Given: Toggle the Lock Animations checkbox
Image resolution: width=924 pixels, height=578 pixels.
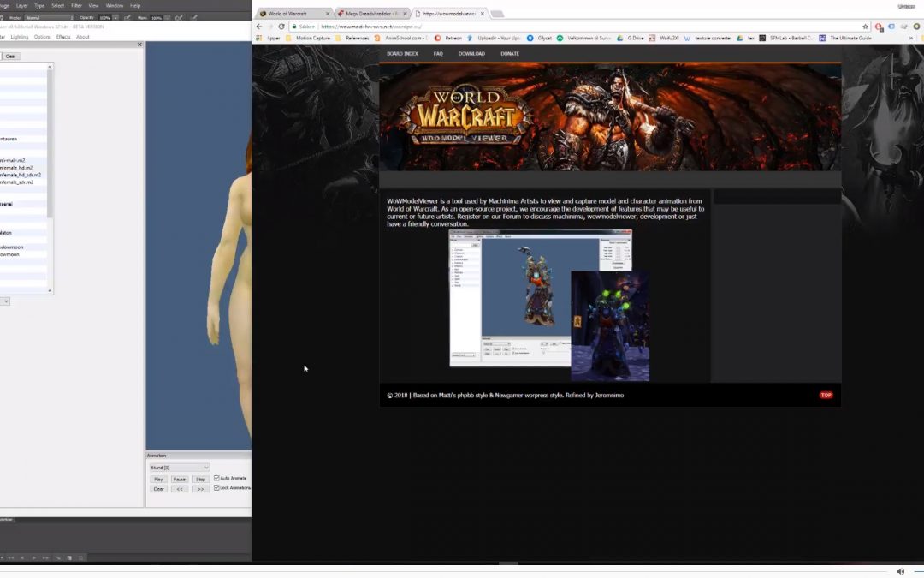Looking at the screenshot, I should coord(216,488).
